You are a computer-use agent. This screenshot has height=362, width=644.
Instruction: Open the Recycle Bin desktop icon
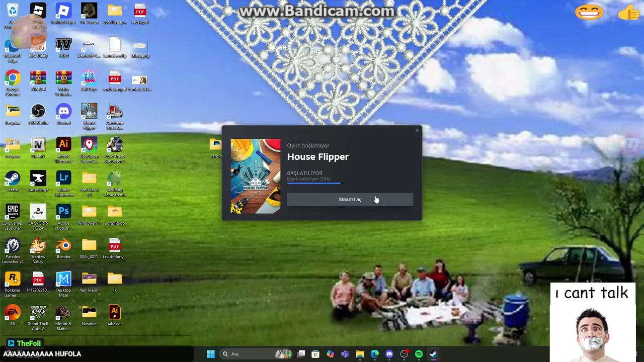[x=13, y=16]
